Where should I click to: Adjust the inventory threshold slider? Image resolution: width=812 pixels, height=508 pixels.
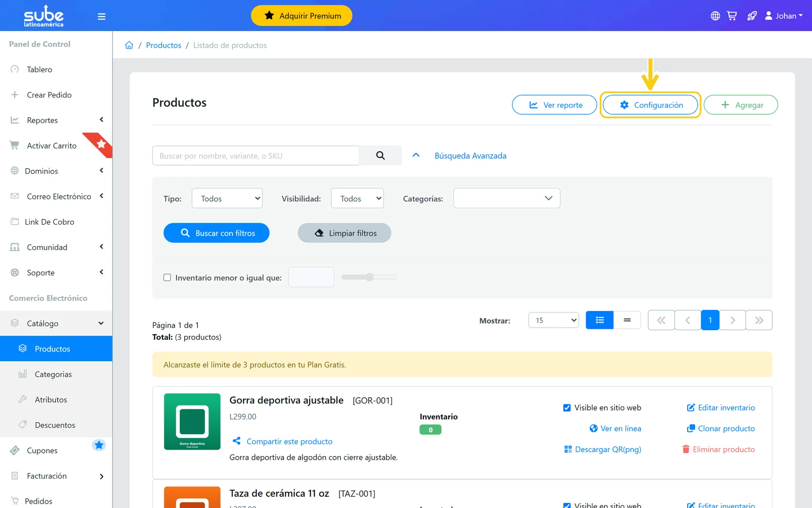point(369,277)
